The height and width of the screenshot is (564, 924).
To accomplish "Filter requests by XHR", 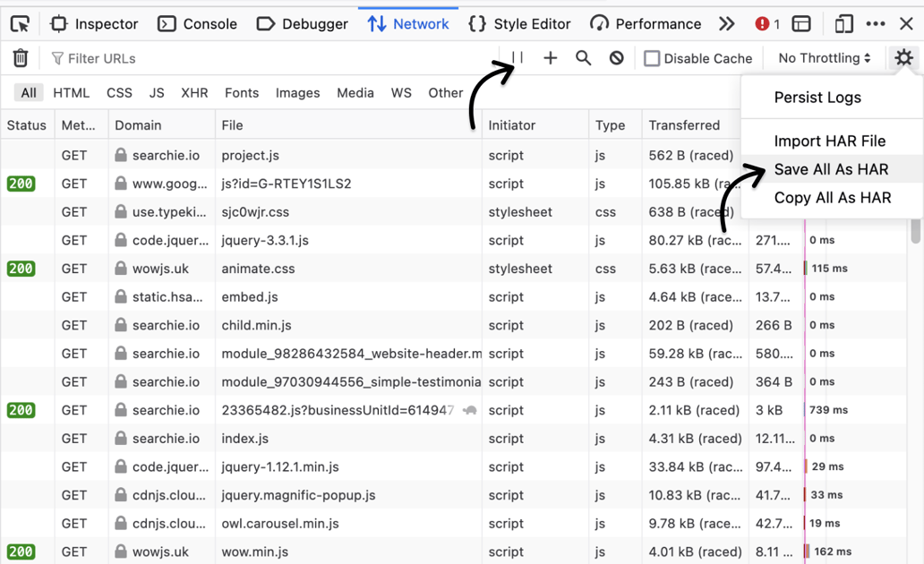I will point(194,92).
